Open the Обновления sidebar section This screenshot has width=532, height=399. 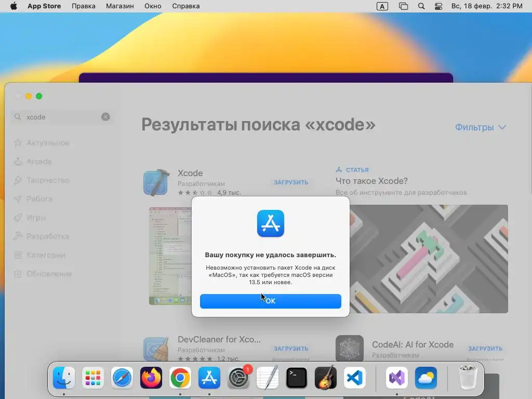coord(49,273)
